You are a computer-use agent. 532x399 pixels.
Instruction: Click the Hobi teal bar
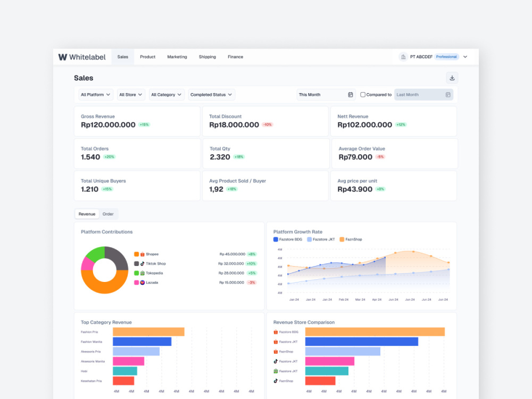coord(125,371)
